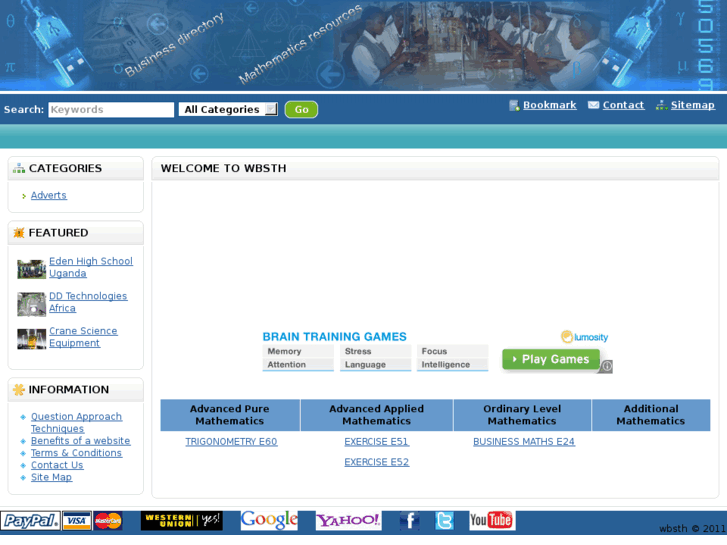Open Site Map information link
Screen dimensions: 727x545
[x=51, y=477]
